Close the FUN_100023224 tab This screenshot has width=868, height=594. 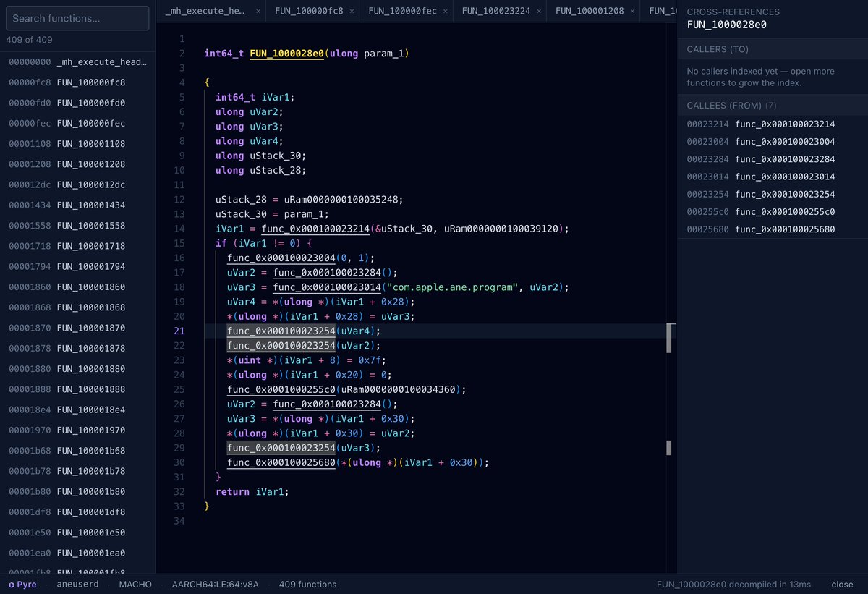(x=539, y=12)
